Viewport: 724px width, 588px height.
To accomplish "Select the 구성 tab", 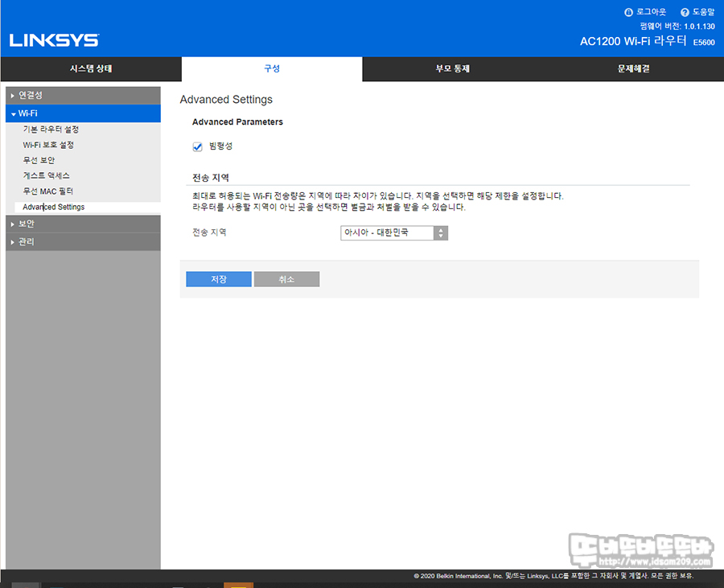I will coord(272,68).
